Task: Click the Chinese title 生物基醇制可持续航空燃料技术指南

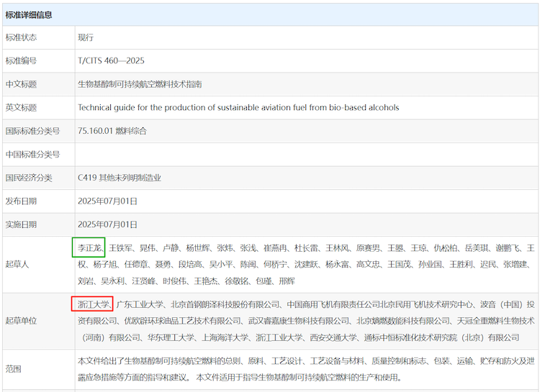Action: point(140,84)
